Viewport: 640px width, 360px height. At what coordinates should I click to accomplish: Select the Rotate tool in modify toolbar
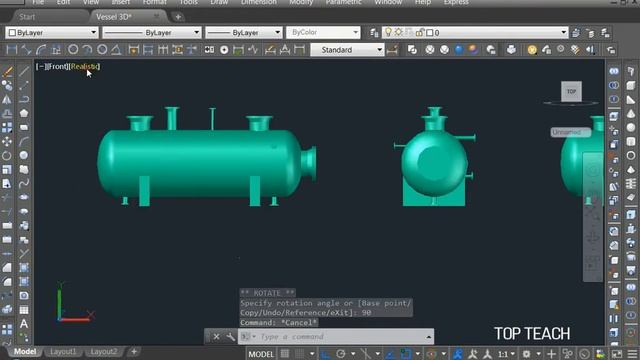(7, 156)
